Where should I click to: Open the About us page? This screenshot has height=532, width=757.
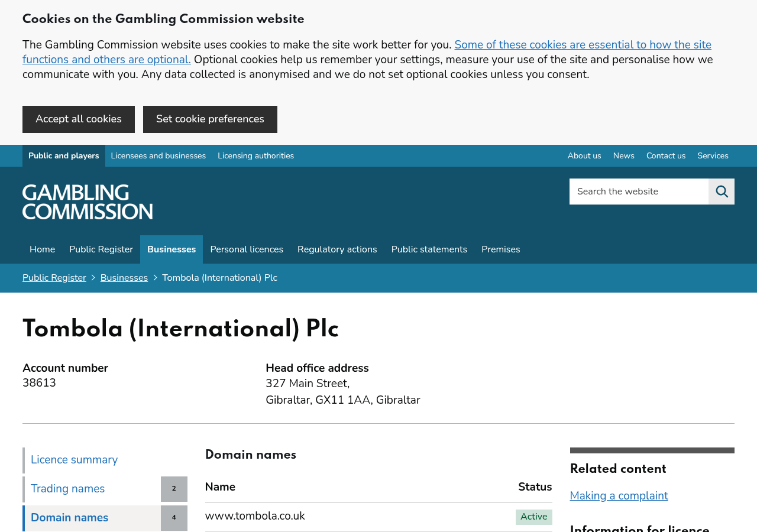pyautogui.click(x=584, y=156)
